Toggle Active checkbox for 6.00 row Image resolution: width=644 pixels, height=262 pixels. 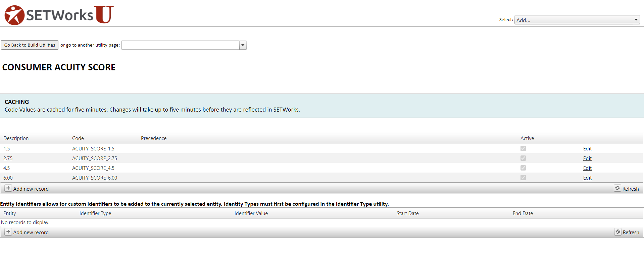[523, 178]
